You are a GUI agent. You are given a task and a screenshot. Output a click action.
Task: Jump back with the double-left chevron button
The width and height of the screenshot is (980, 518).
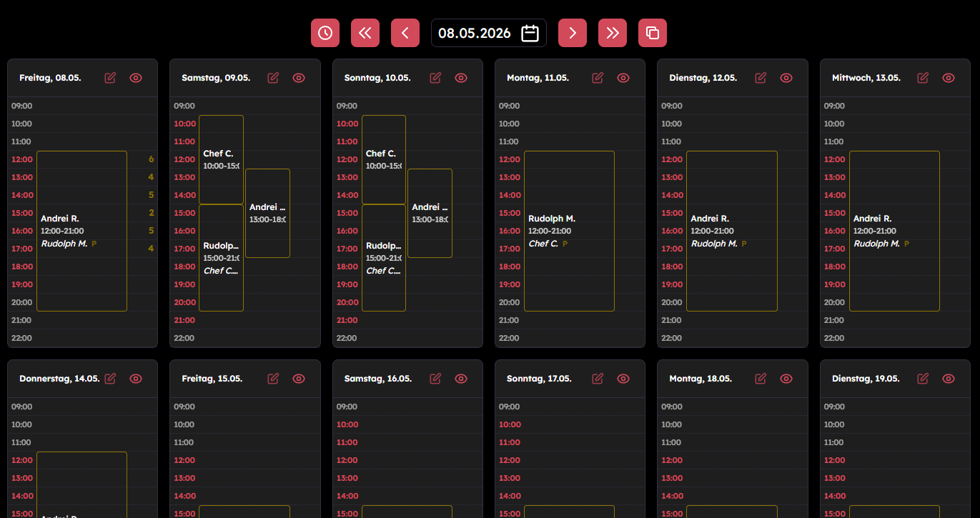click(365, 33)
